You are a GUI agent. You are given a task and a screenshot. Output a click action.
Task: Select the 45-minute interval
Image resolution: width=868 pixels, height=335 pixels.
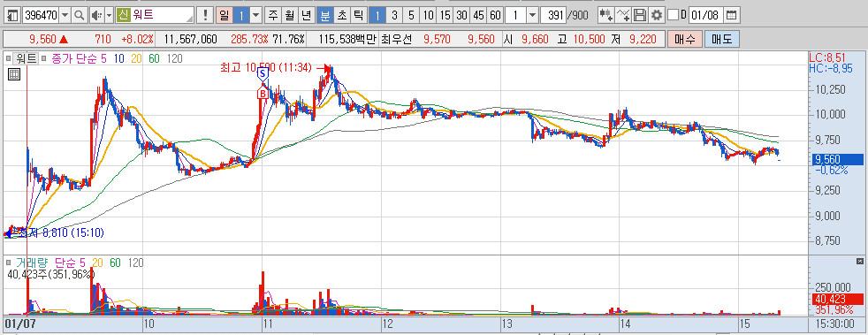click(x=479, y=16)
